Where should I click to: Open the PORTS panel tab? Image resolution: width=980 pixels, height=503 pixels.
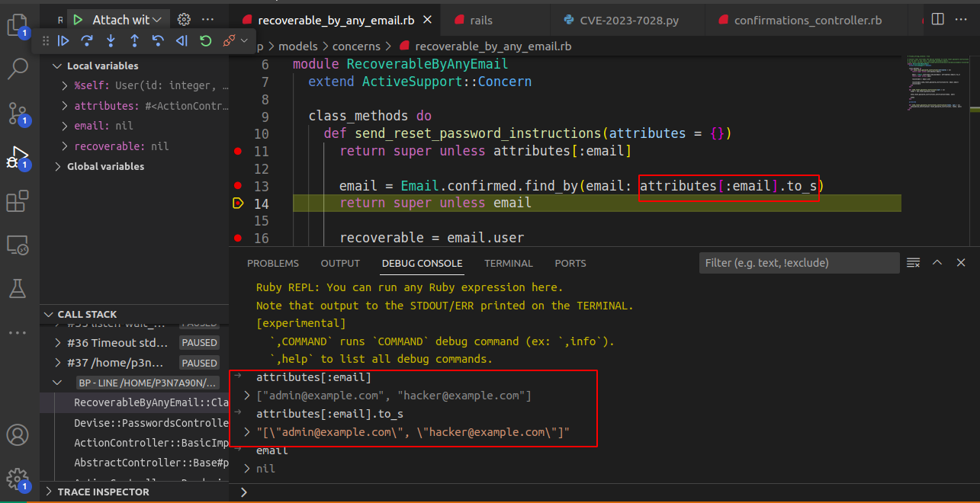click(570, 263)
